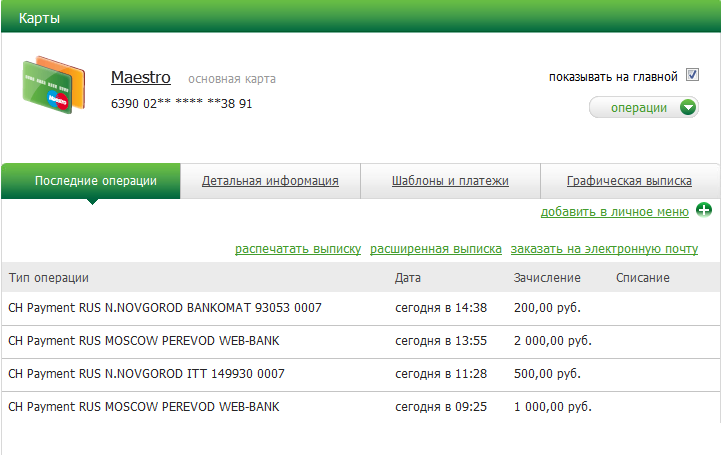Viewport: 724px width, 455px height.
Task: Click добавить в личное меню link
Action: pos(614,211)
